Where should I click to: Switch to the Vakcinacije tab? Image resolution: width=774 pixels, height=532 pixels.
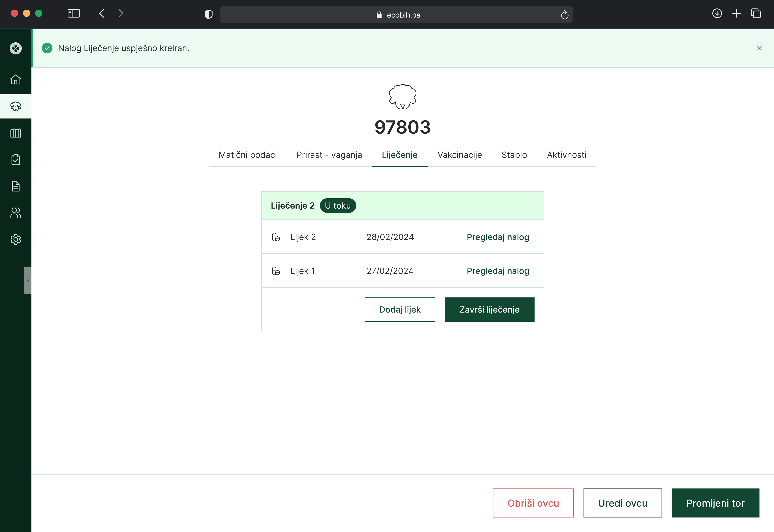point(459,155)
